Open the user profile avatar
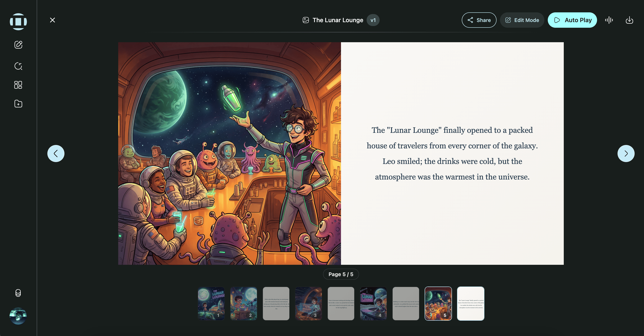Screen dimensions: 644x336 tap(18, 316)
